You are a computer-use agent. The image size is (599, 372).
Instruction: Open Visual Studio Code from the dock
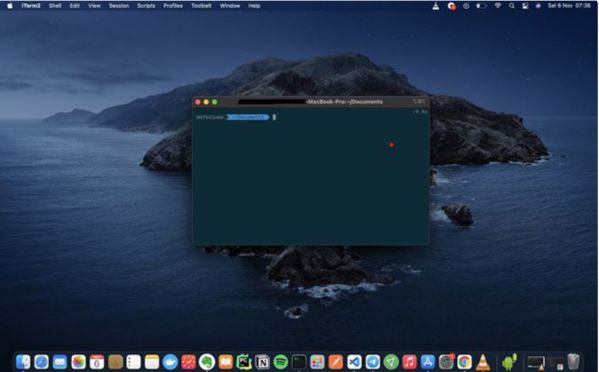tap(354, 361)
